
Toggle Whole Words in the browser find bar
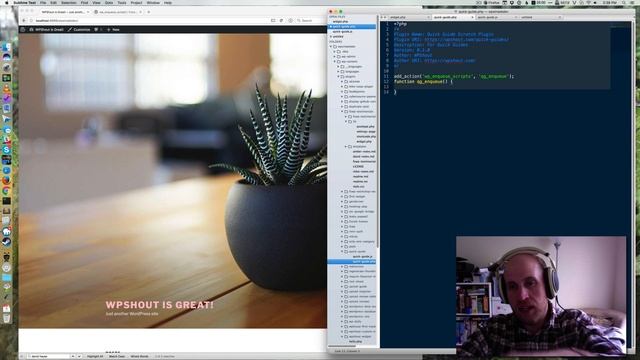click(x=139, y=356)
